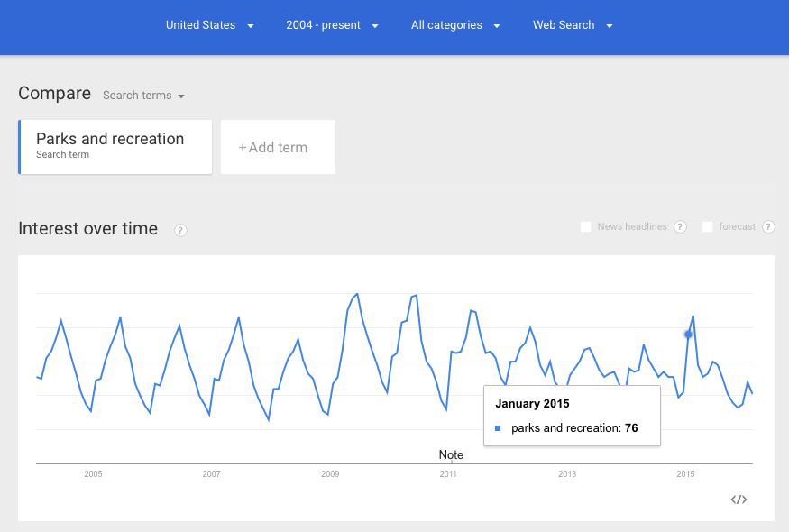Open embed code icon below chart

pos(739,500)
